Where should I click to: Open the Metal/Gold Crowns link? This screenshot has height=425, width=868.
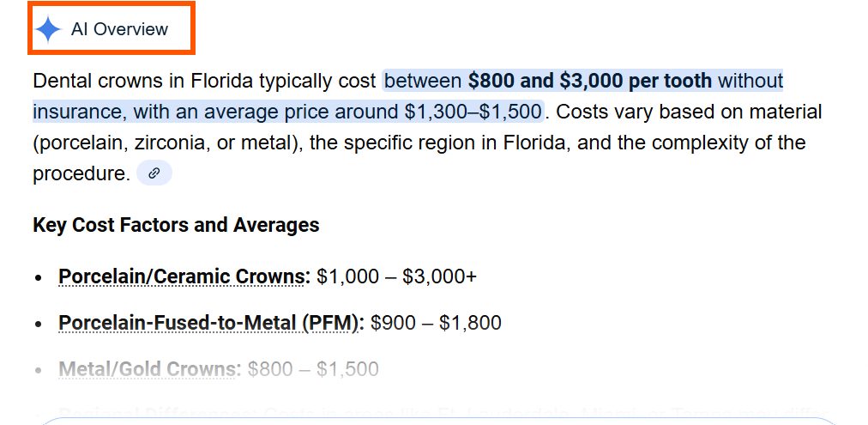pyautogui.click(x=149, y=369)
